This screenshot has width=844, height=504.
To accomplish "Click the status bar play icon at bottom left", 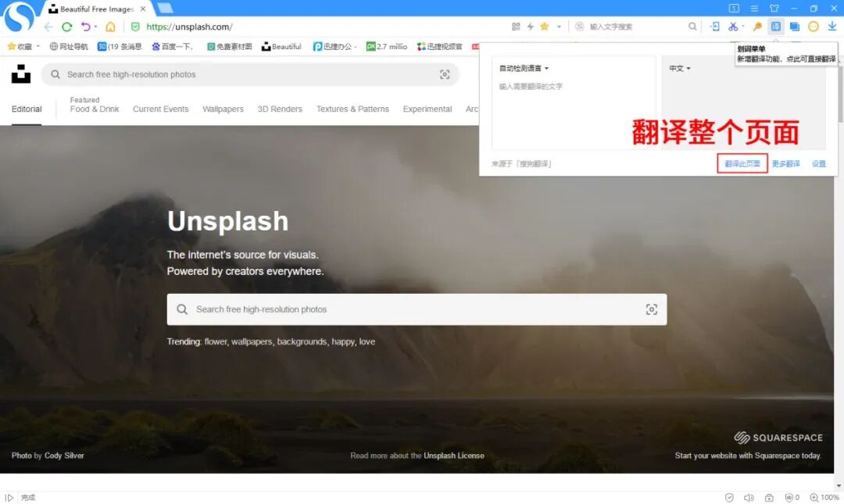I will click(x=9, y=498).
